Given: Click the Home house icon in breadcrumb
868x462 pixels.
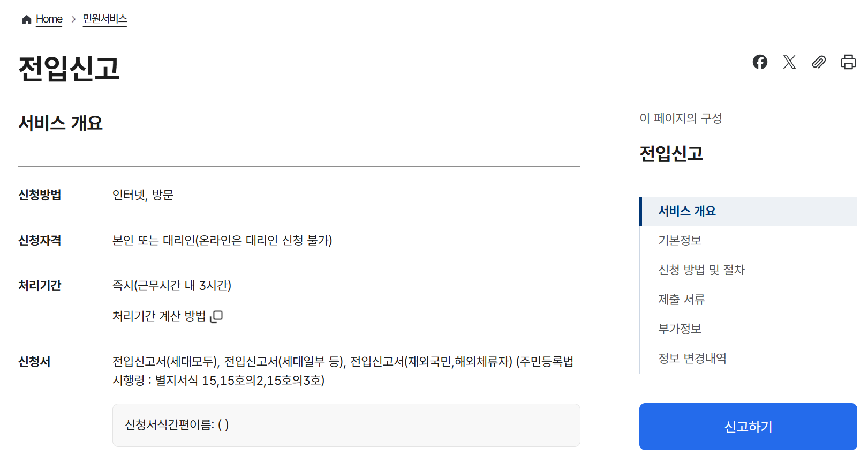Looking at the screenshot, I should coord(26,19).
